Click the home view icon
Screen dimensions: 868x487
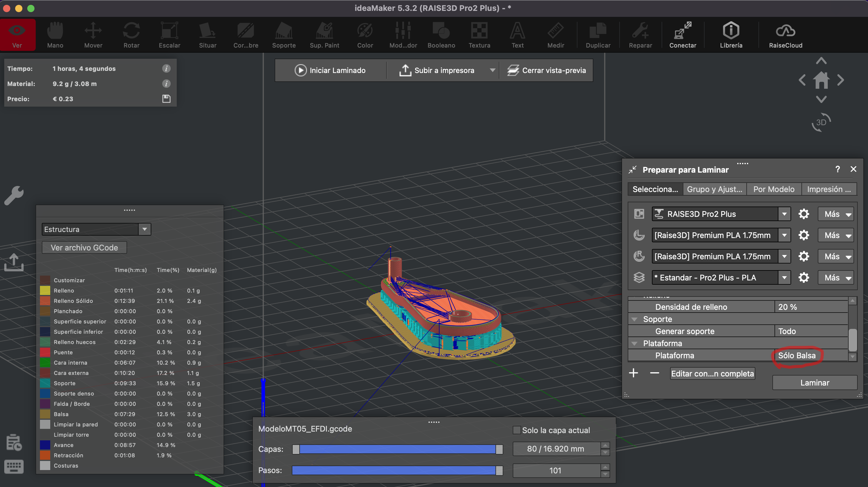coord(821,80)
